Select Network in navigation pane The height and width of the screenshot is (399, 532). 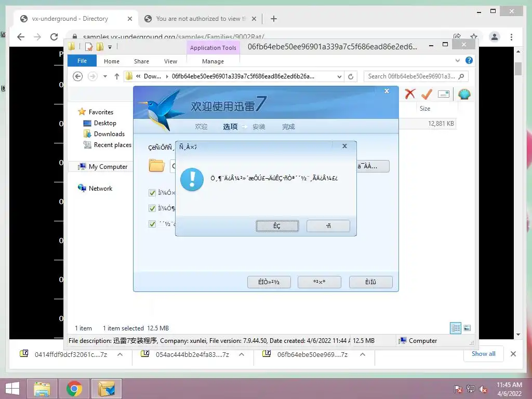coord(100,188)
